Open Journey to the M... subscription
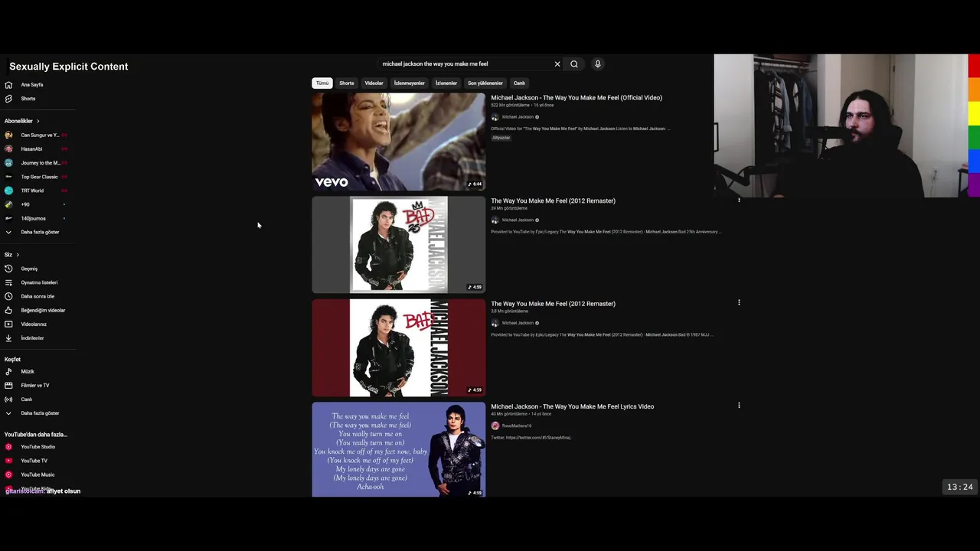 pos(40,163)
